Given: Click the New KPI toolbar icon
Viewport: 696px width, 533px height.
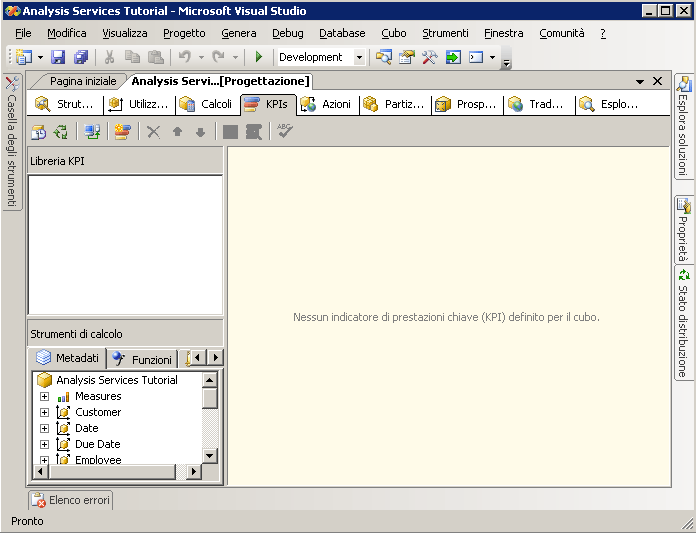Looking at the screenshot, I should point(123,131).
